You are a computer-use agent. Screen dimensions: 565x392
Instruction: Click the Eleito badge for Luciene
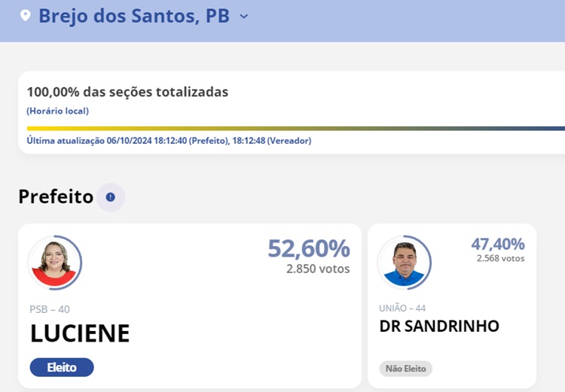click(62, 367)
